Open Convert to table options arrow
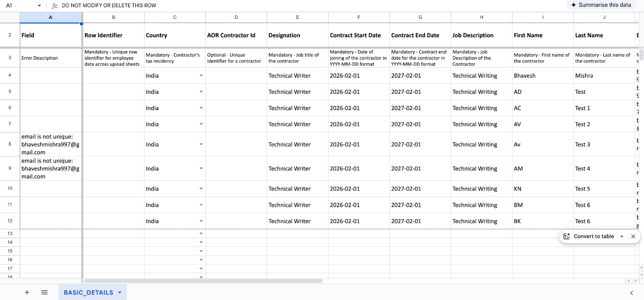The height and width of the screenshot is (300, 644). coord(622,236)
